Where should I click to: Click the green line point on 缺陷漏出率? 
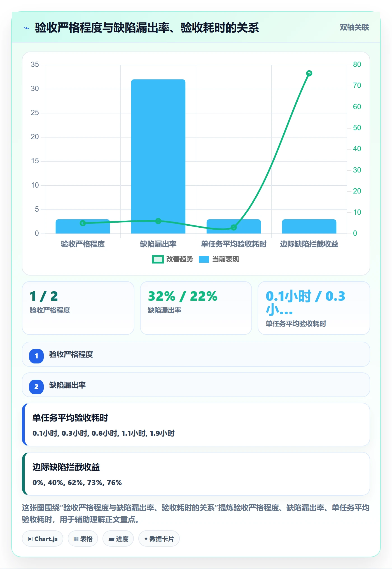(158, 221)
